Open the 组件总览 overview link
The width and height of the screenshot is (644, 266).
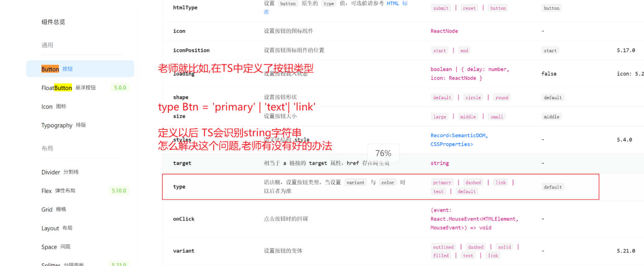(53, 22)
